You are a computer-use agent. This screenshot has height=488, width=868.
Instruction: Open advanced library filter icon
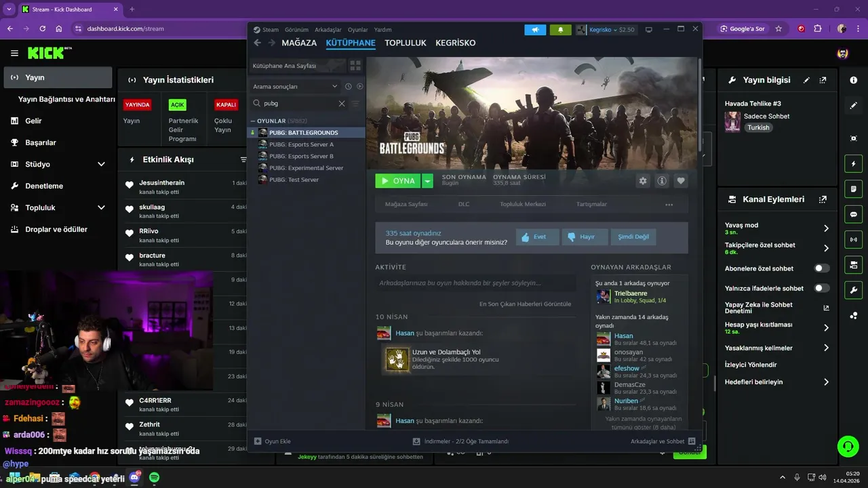coord(355,104)
